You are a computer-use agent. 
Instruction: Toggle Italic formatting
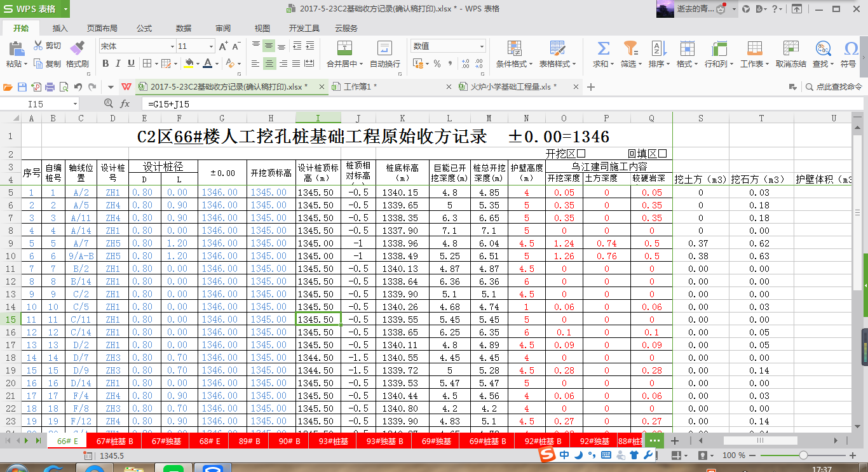[118, 64]
